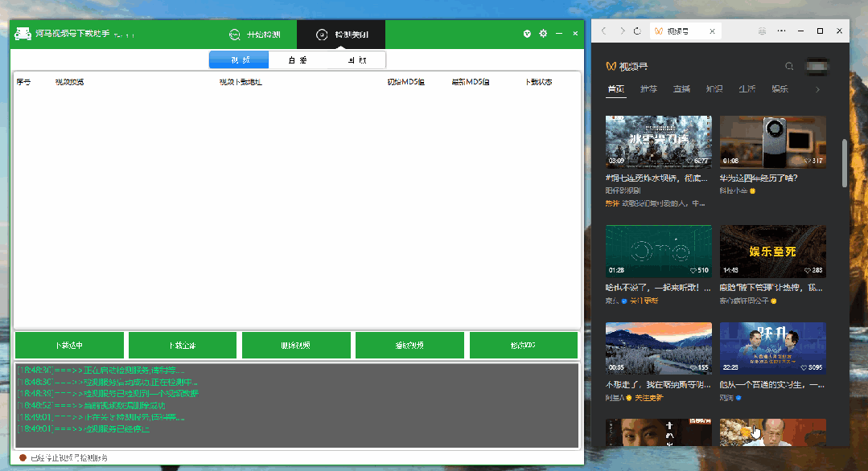
Task: Click the heart icon showing 510 likes
Action: (693, 270)
